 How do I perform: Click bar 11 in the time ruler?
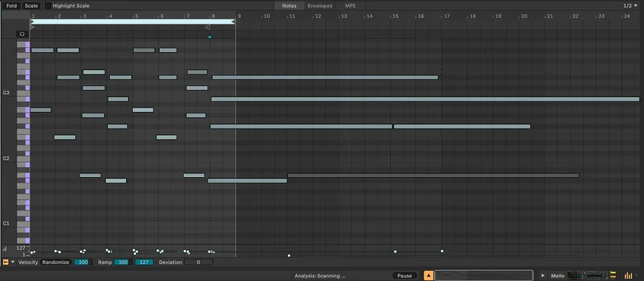292,16
